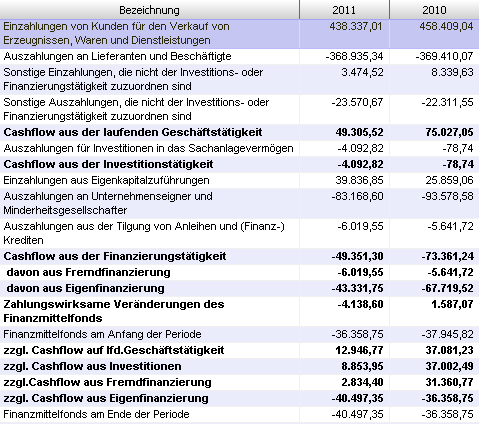Click the 31.360,77 cell
Image resolution: width=479 pixels, height=424 pixels.
(435, 382)
